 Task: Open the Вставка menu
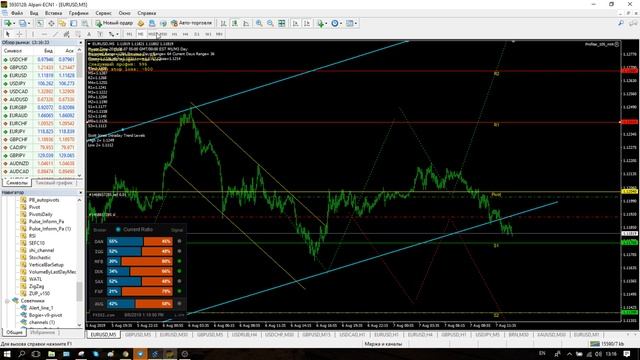coord(53,13)
